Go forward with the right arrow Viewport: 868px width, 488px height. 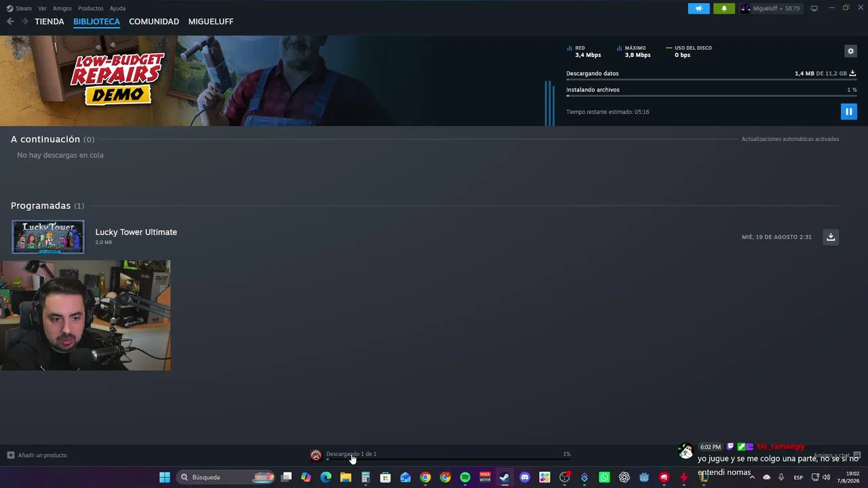(x=24, y=22)
